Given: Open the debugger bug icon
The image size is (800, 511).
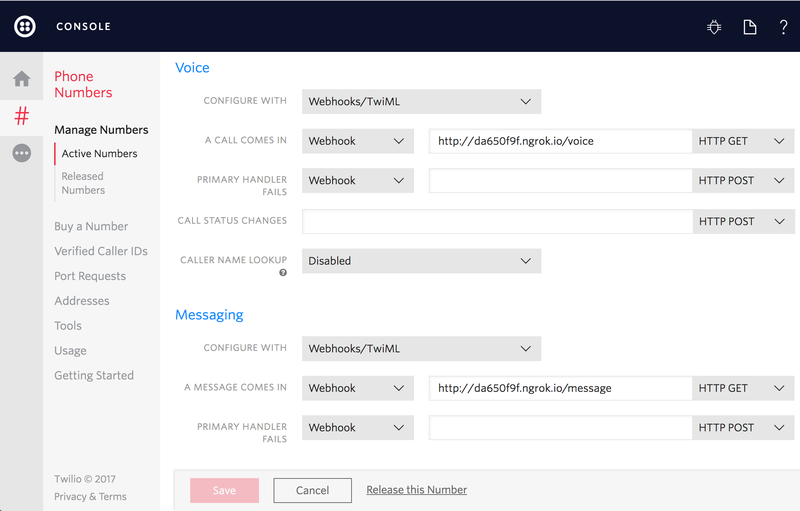Looking at the screenshot, I should tap(714, 27).
